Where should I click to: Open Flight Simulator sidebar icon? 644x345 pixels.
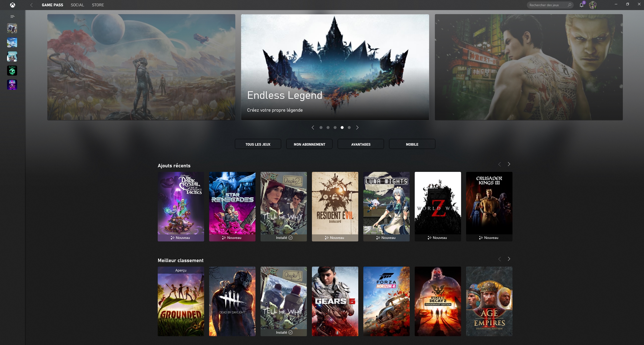[x=12, y=42]
